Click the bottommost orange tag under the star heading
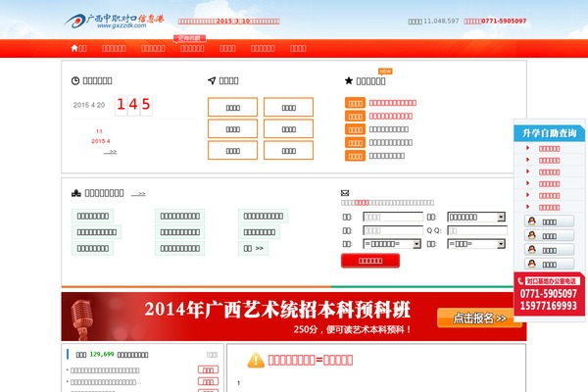588x392 pixels. (x=355, y=156)
